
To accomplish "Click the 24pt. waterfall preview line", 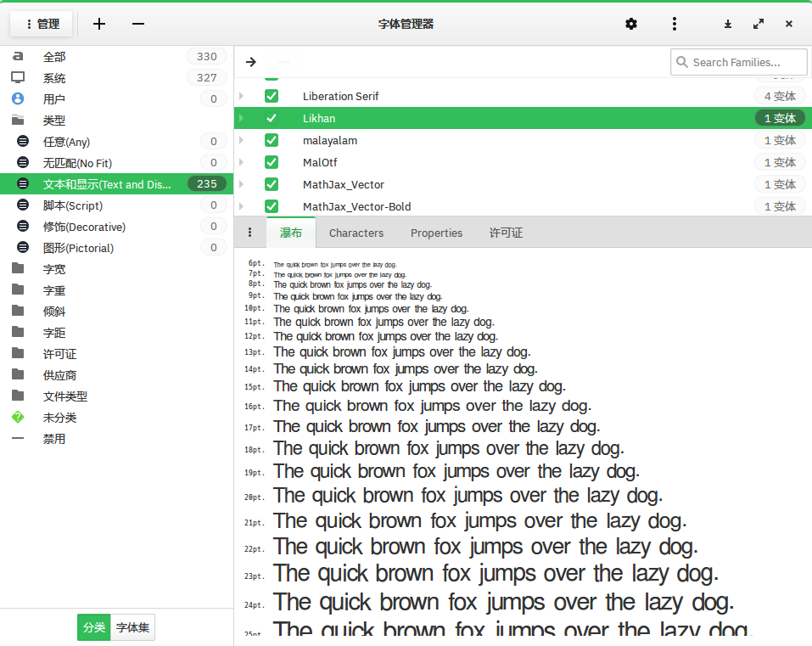I will pyautogui.click(x=503, y=603).
